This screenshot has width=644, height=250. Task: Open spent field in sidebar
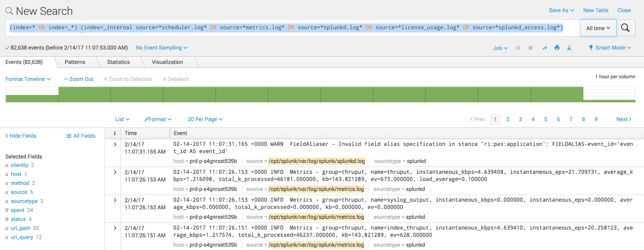(17, 210)
